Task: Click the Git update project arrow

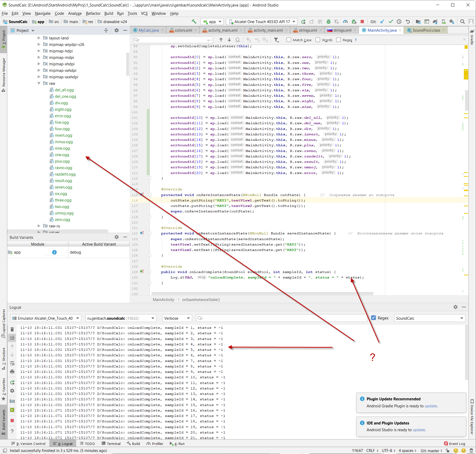Action: (x=382, y=22)
